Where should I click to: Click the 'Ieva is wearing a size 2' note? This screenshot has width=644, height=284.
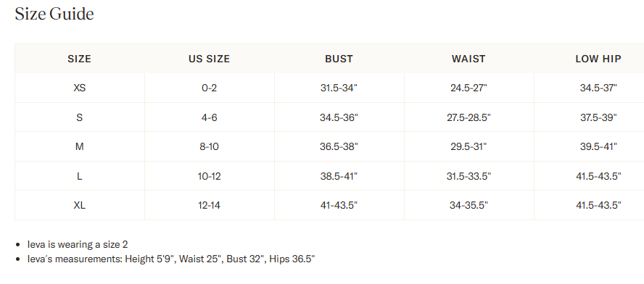(x=78, y=245)
